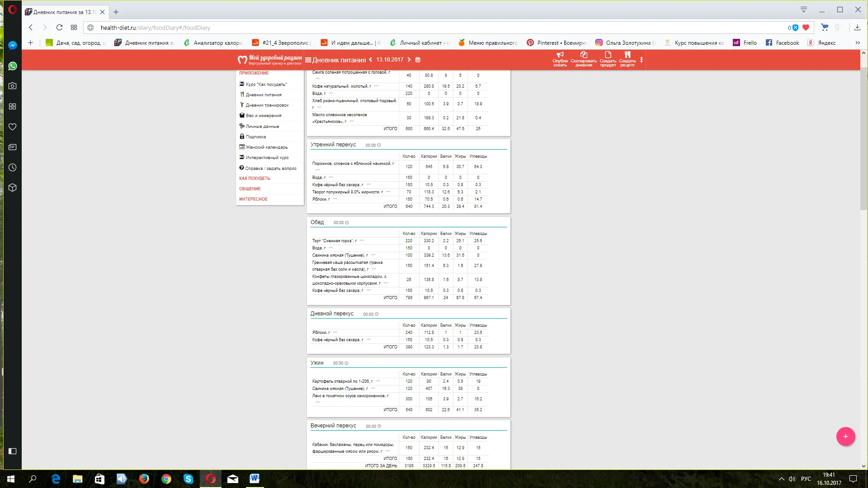Viewport: 868px width, 488px height.
Task: Click the Скопировать дневник icon
Action: (x=584, y=55)
